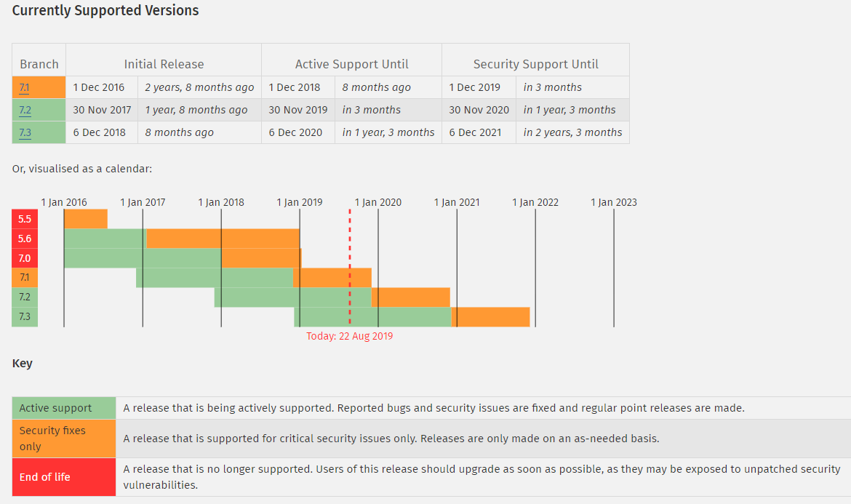Click the green "Active support" key swatch
Screen dimensions: 851x504
tap(64, 408)
